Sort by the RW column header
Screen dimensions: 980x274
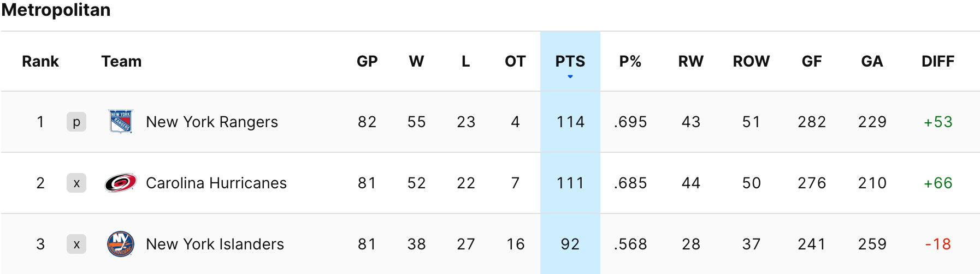[x=691, y=61]
